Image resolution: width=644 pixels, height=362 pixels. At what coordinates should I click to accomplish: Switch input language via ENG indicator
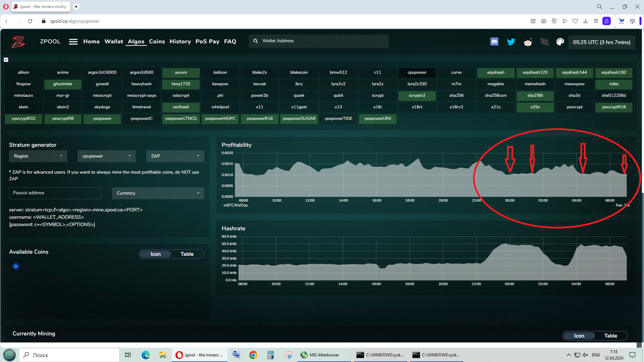coord(596,355)
